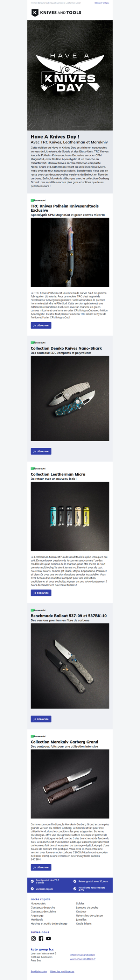Open the Benchmade Bailout knives image

coord(70,666)
